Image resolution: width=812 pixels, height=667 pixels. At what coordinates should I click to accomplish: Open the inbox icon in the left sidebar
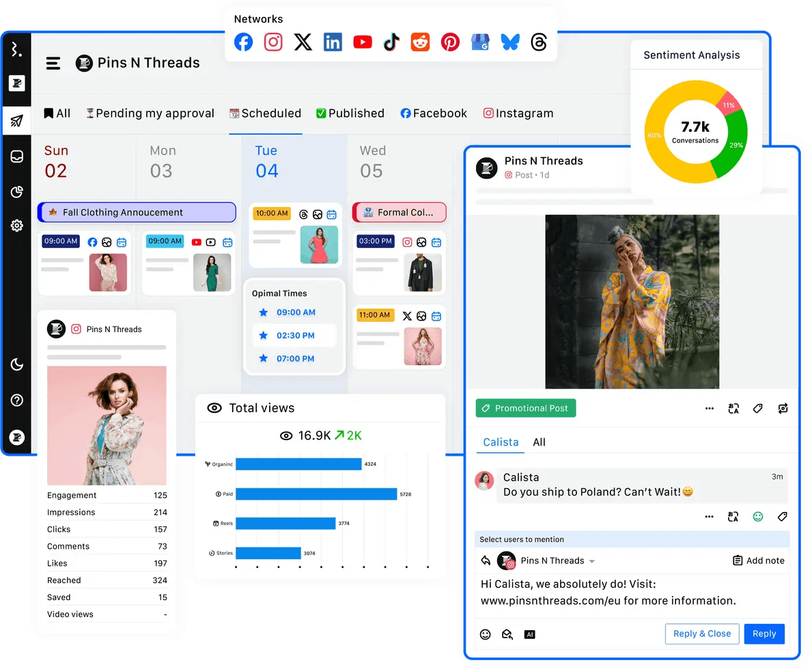click(17, 156)
